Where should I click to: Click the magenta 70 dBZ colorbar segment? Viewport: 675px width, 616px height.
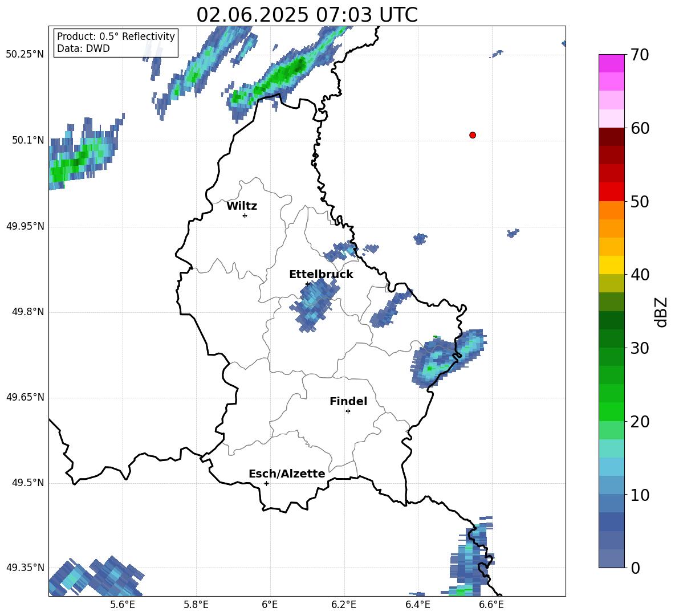(x=611, y=63)
